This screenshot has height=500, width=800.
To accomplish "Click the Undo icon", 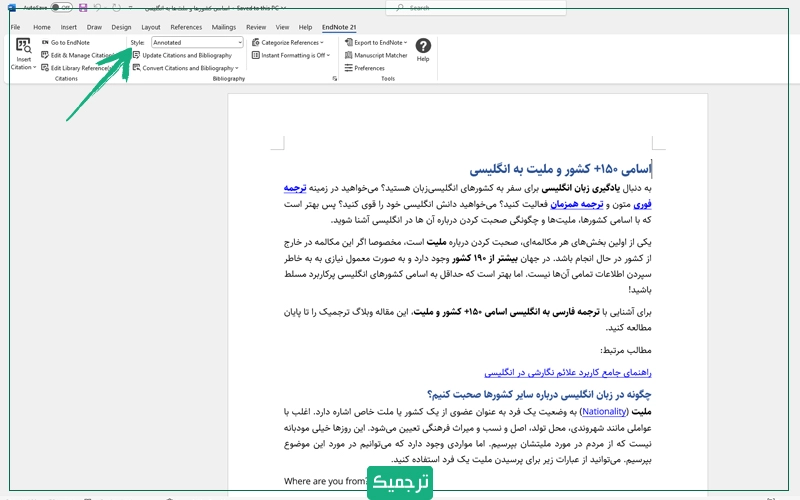I will click(x=97, y=8).
